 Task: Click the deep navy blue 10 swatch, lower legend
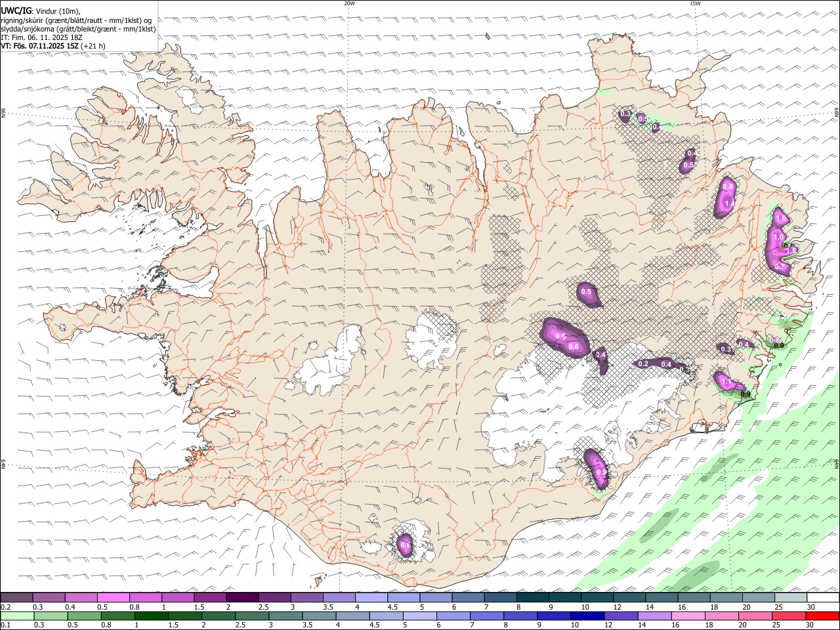coord(587,616)
